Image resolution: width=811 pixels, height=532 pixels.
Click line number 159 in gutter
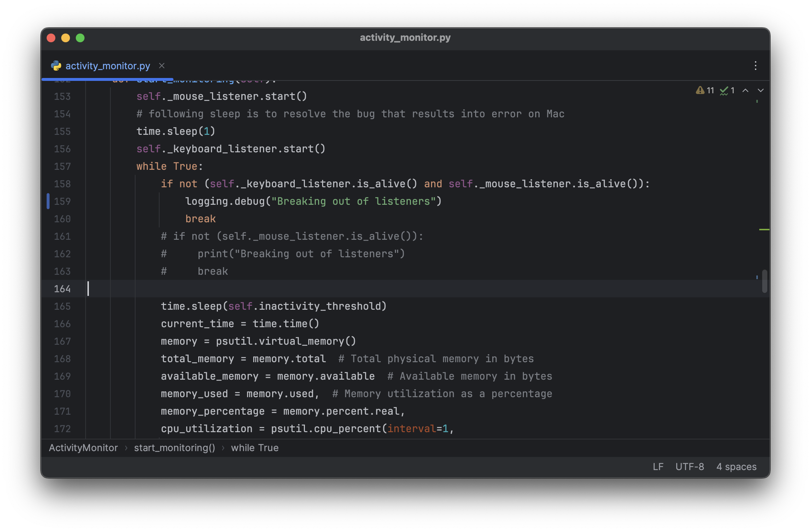coord(62,201)
